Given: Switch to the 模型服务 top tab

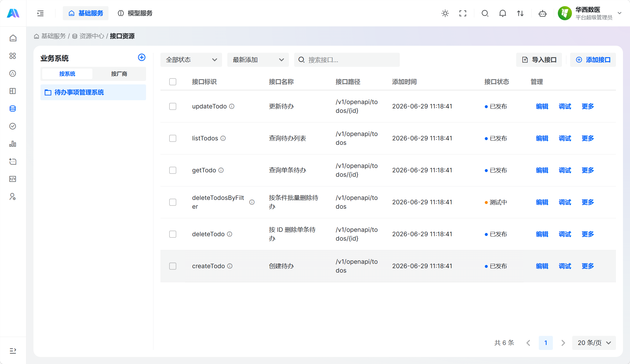Looking at the screenshot, I should pyautogui.click(x=135, y=13).
